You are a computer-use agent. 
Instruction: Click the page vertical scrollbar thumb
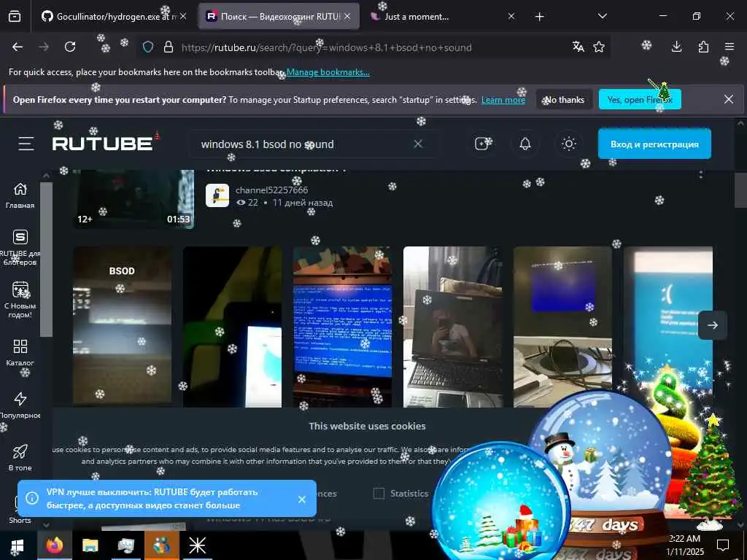(x=740, y=190)
